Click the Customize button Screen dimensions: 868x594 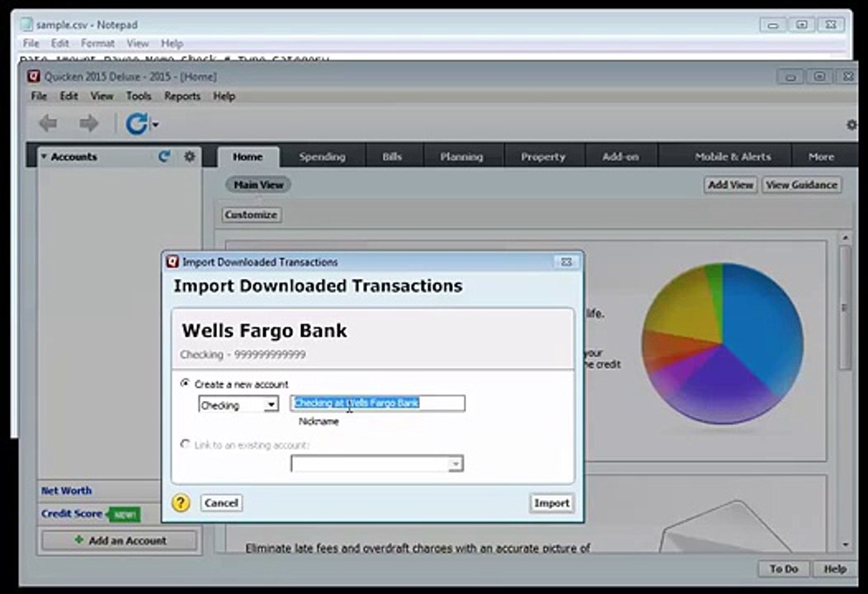click(x=252, y=214)
